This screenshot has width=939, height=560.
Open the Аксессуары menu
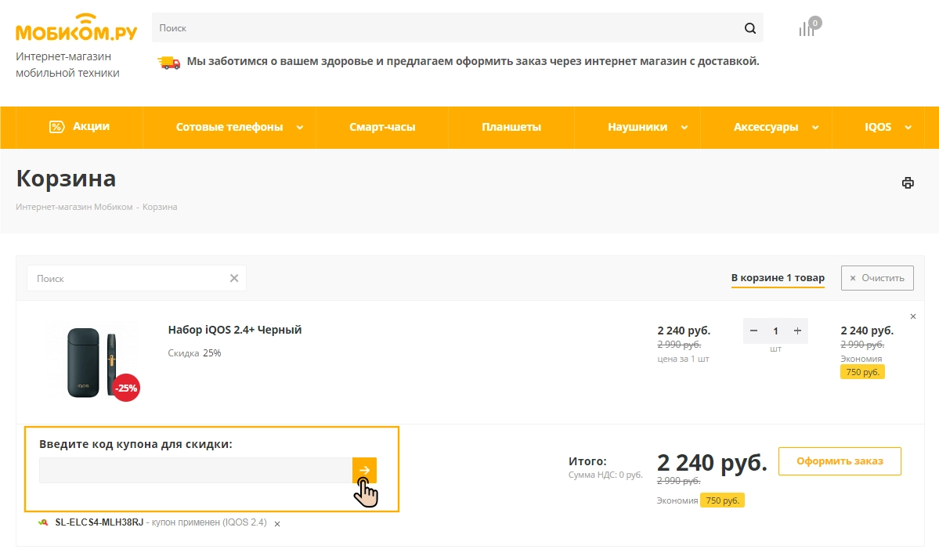coord(766,127)
